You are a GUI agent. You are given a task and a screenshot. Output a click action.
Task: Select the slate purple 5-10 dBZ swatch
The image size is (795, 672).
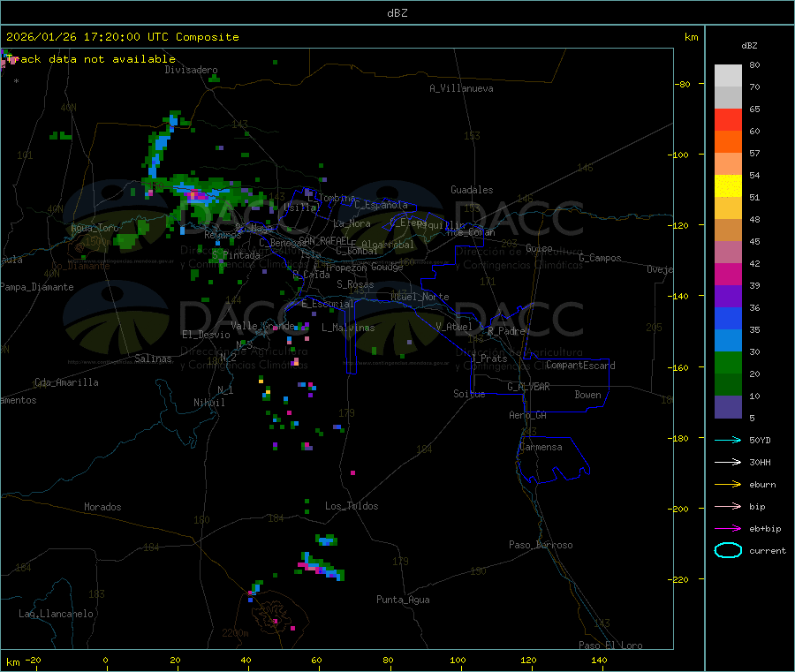pyautogui.click(x=728, y=407)
